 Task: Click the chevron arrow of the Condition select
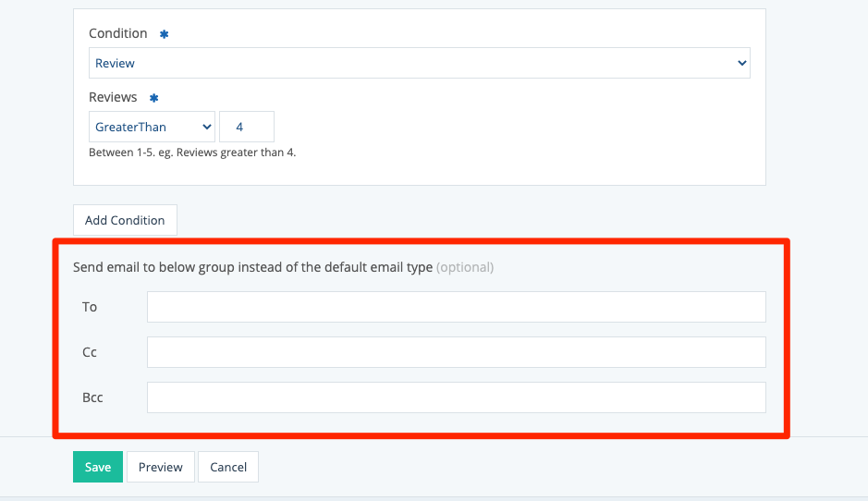[x=741, y=63]
